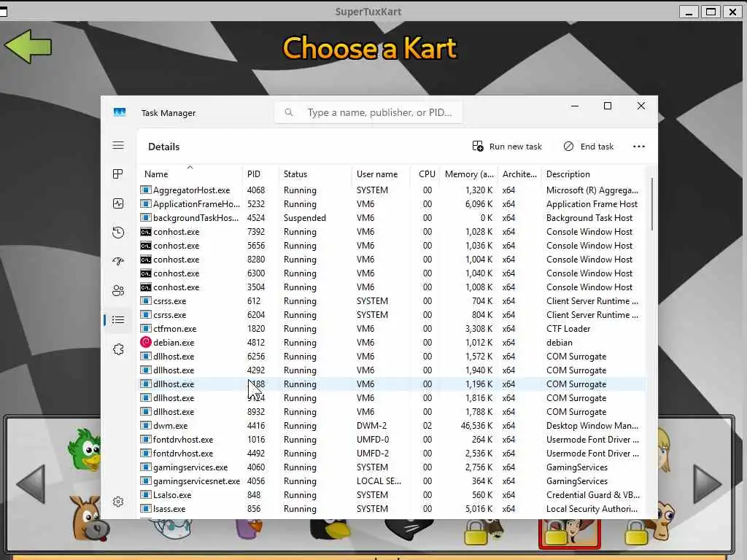Open Processes page in Task Manager sidebar

coord(118,174)
